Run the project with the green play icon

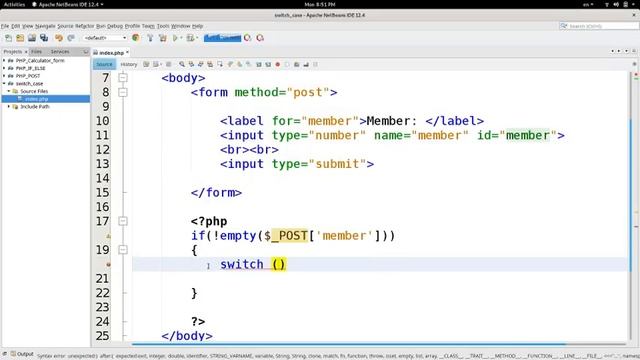176,38
